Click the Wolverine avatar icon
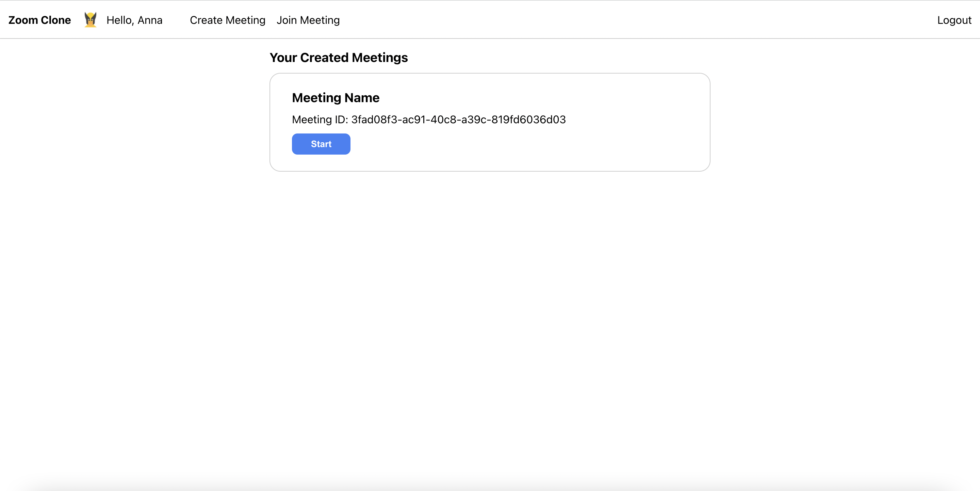This screenshot has width=980, height=491. click(x=90, y=20)
